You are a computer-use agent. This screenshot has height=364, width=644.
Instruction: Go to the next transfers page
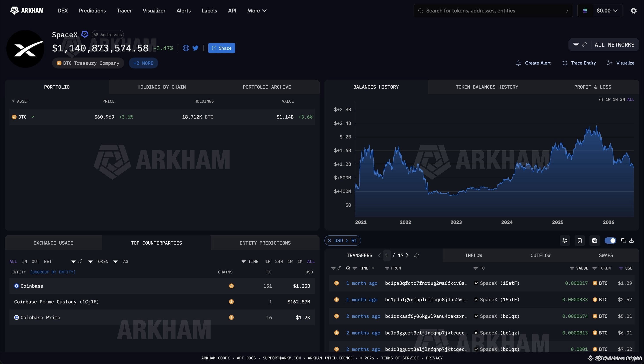pyautogui.click(x=407, y=255)
